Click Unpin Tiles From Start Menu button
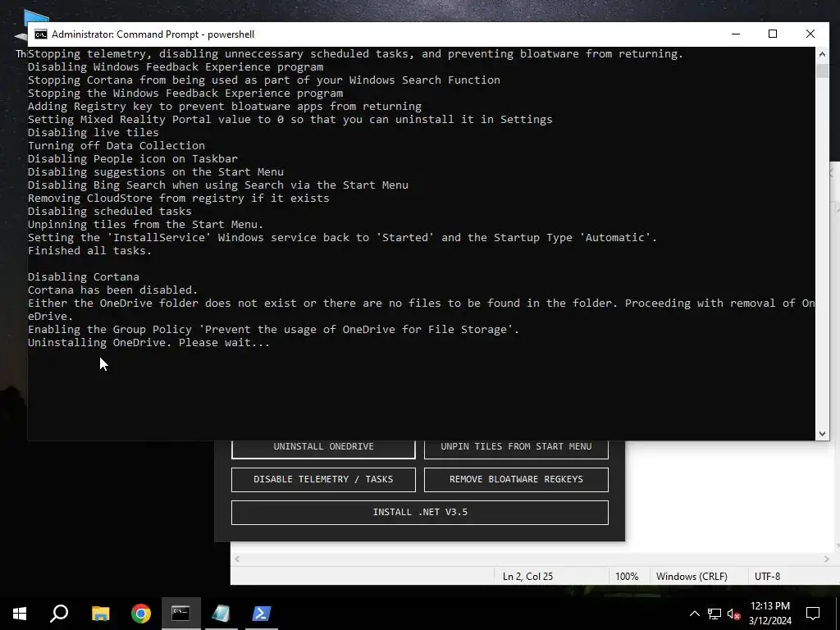840x630 pixels. 516,449
